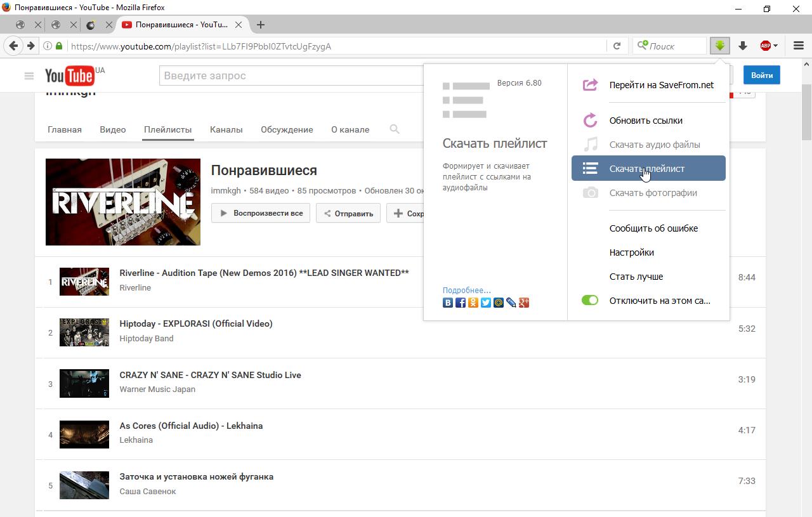The height and width of the screenshot is (517, 812).
Task: Click the Войти sign-in button
Action: [762, 75]
